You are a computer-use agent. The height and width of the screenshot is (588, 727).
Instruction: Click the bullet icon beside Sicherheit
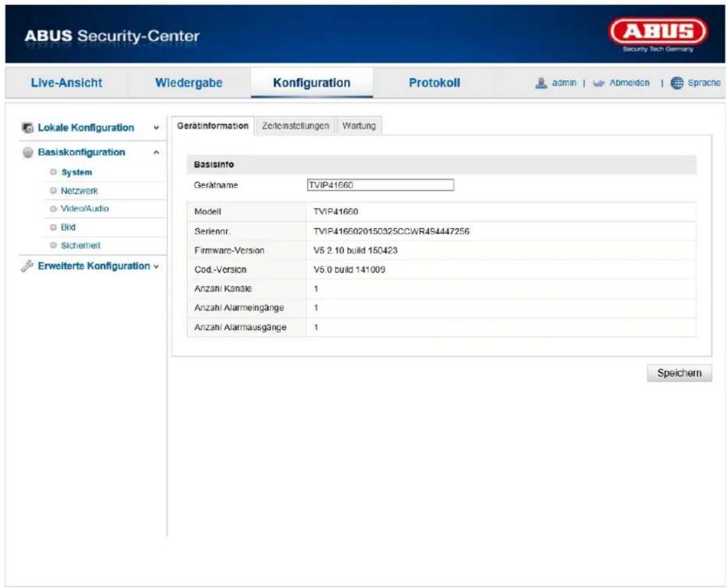point(53,246)
